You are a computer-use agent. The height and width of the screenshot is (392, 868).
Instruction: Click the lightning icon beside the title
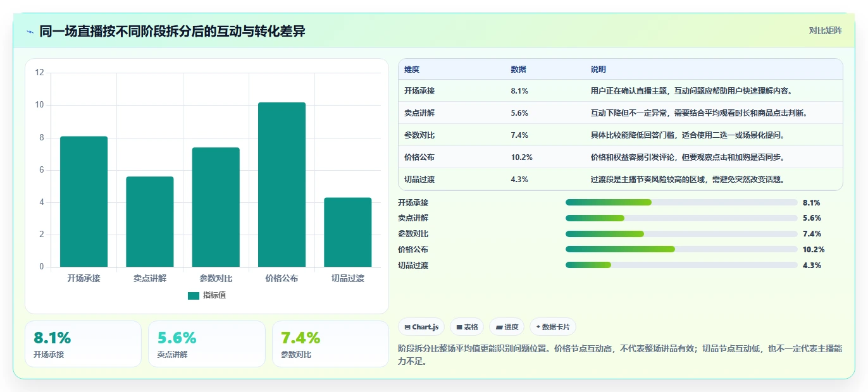pos(30,32)
